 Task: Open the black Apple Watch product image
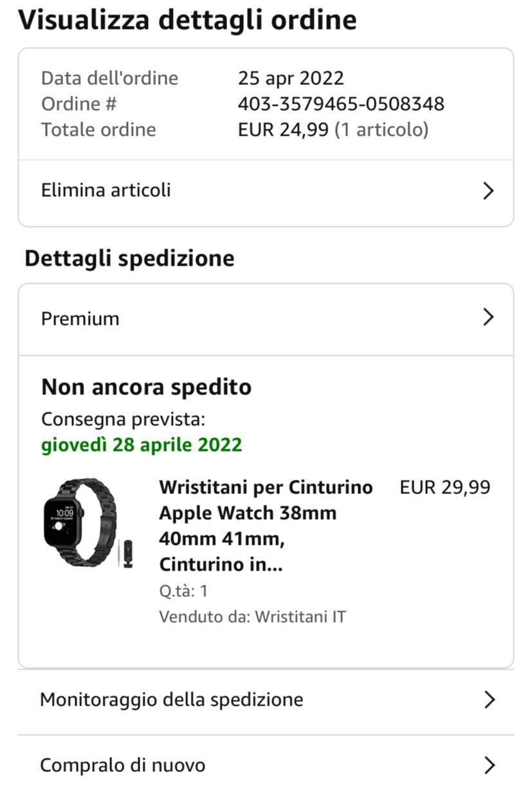pyautogui.click(x=80, y=522)
